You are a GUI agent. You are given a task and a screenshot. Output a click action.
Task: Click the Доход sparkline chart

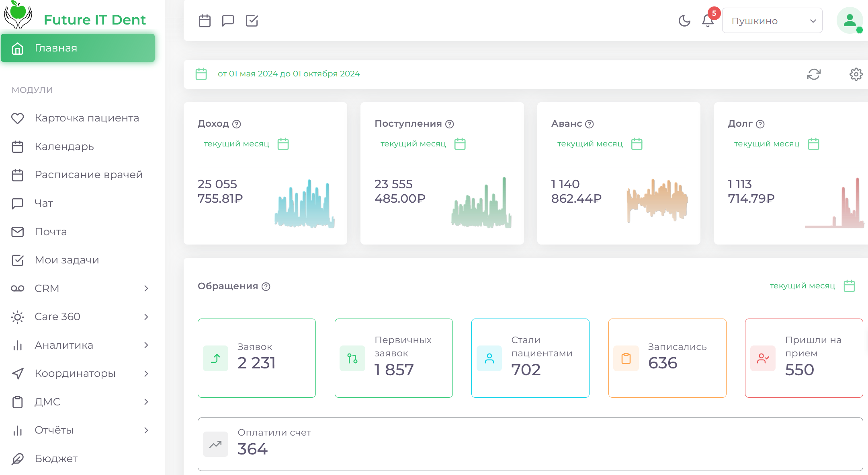pyautogui.click(x=305, y=204)
